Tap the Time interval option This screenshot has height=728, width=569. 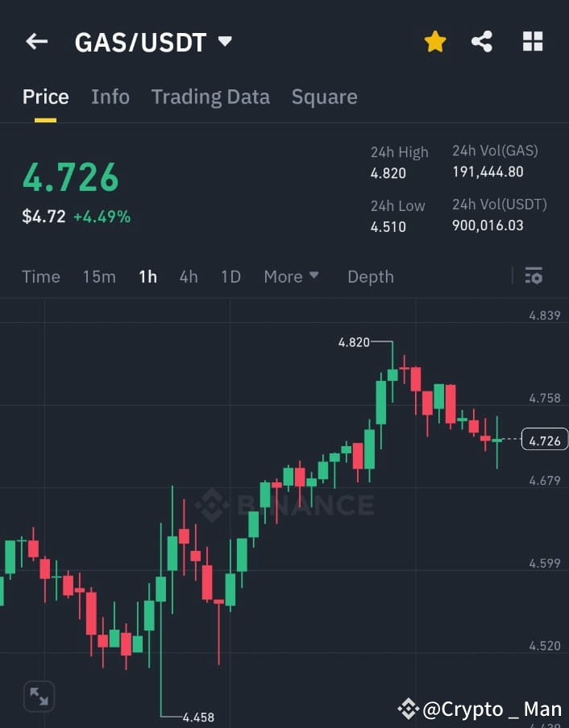(x=40, y=276)
